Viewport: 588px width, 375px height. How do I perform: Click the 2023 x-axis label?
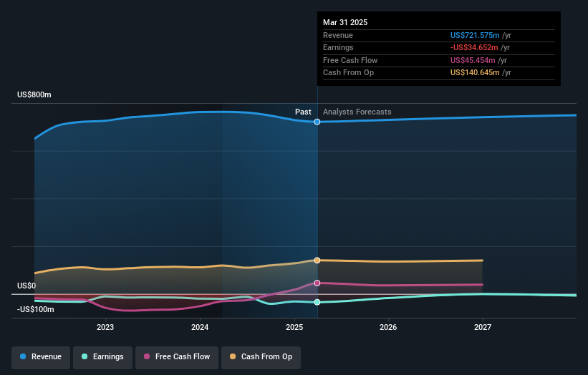click(x=105, y=328)
